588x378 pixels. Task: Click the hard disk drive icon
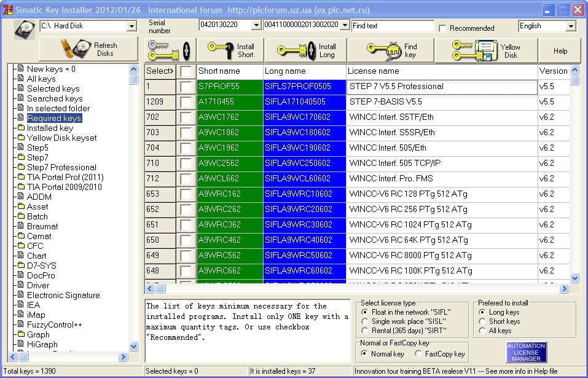pyautogui.click(x=25, y=28)
